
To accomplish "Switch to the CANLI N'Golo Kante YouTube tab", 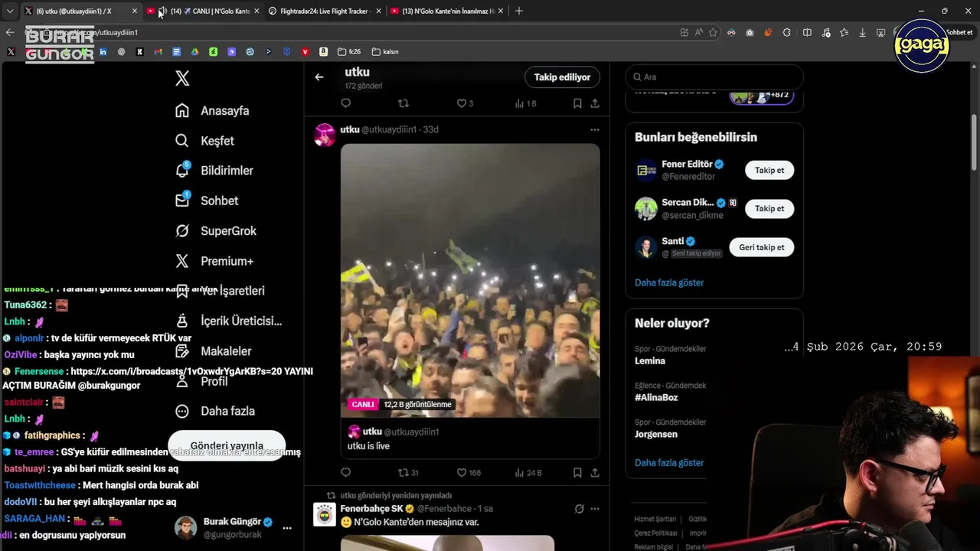I will click(204, 11).
